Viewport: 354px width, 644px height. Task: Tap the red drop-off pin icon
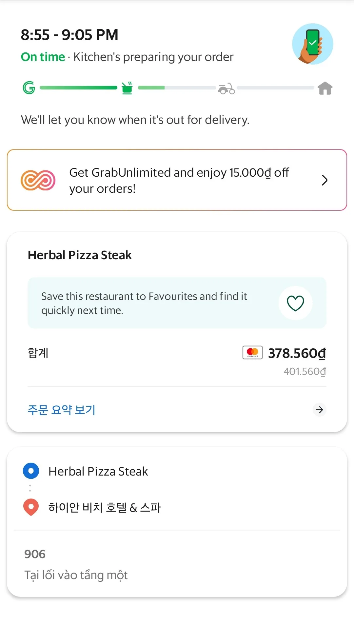pos(31,507)
